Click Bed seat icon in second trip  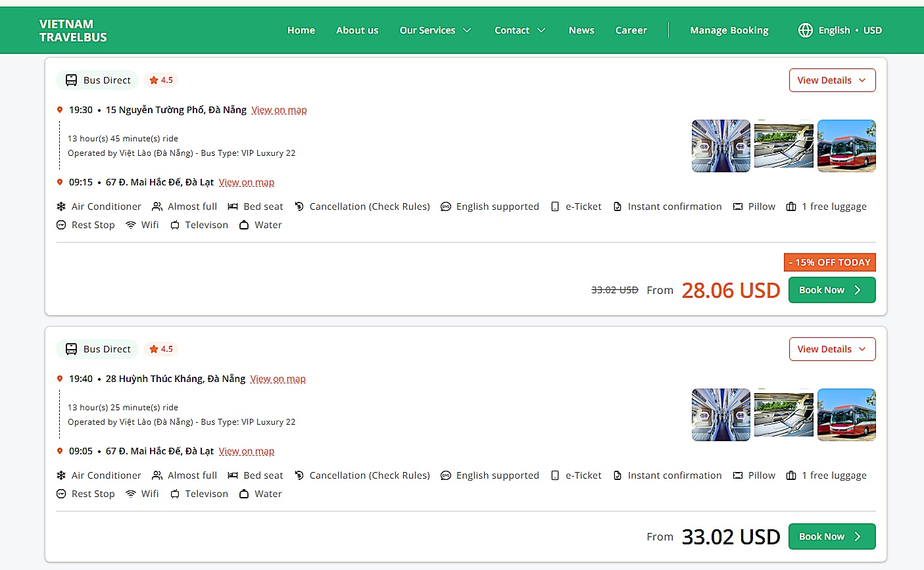tap(233, 475)
